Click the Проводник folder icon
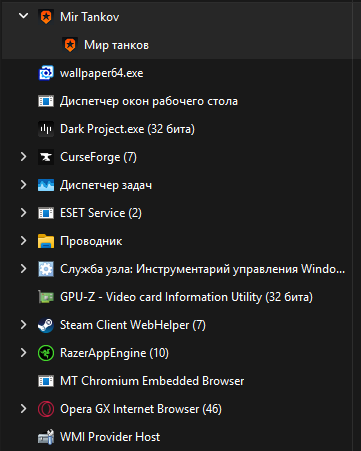 [x=46, y=241]
